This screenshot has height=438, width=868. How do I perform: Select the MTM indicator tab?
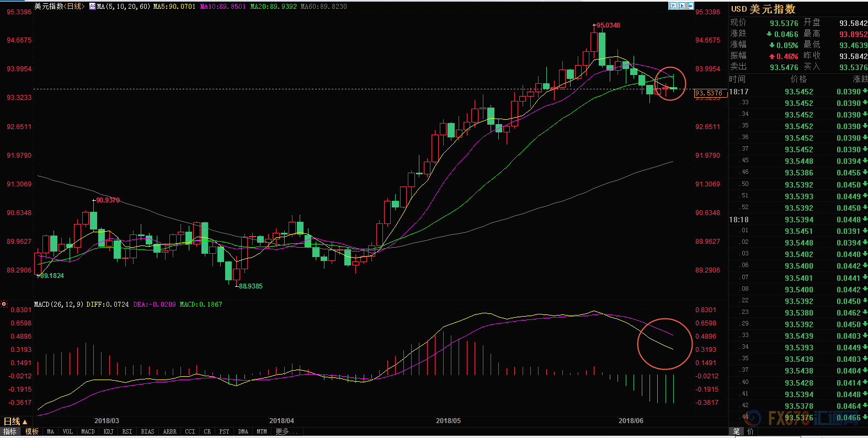point(262,431)
